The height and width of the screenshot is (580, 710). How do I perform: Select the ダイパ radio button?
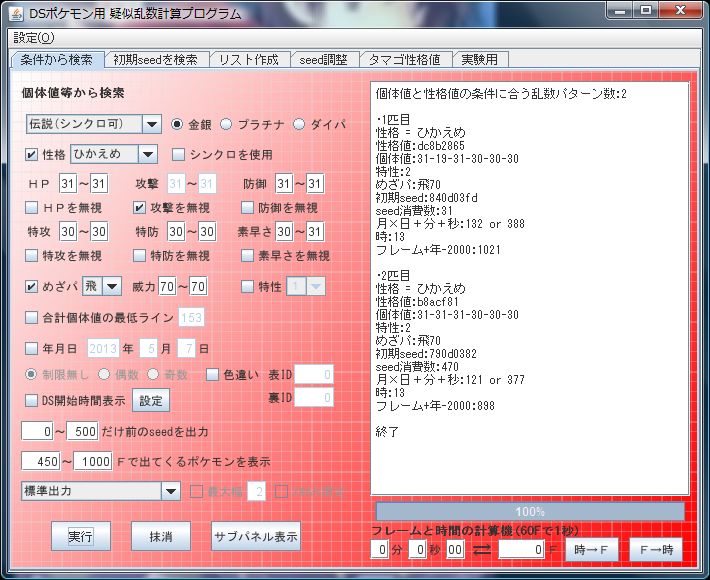[298, 124]
